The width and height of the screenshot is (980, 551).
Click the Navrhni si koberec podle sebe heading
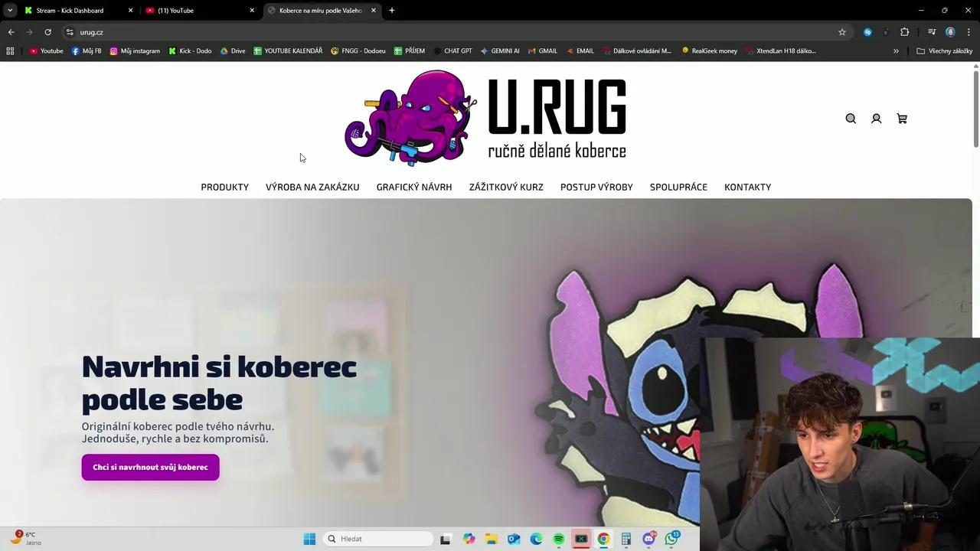(x=219, y=383)
